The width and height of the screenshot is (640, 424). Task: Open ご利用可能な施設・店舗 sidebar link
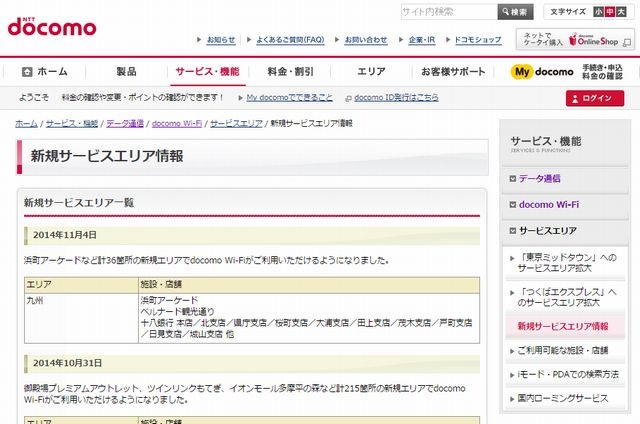[x=563, y=350]
